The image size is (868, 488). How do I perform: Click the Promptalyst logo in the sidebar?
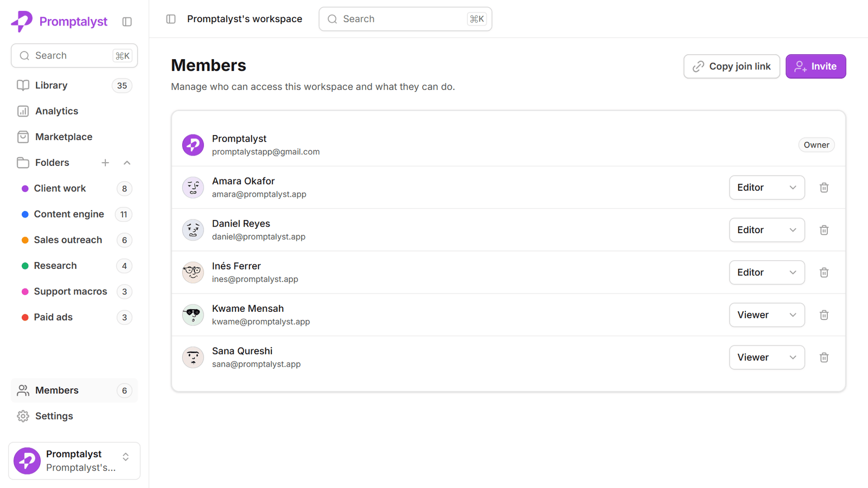pyautogui.click(x=59, y=22)
